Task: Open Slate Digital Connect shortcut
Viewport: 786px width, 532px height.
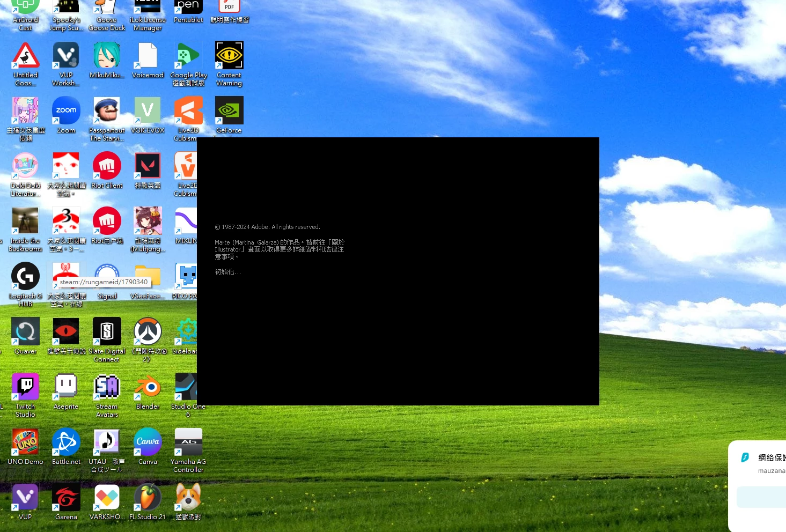Action: [x=107, y=340]
